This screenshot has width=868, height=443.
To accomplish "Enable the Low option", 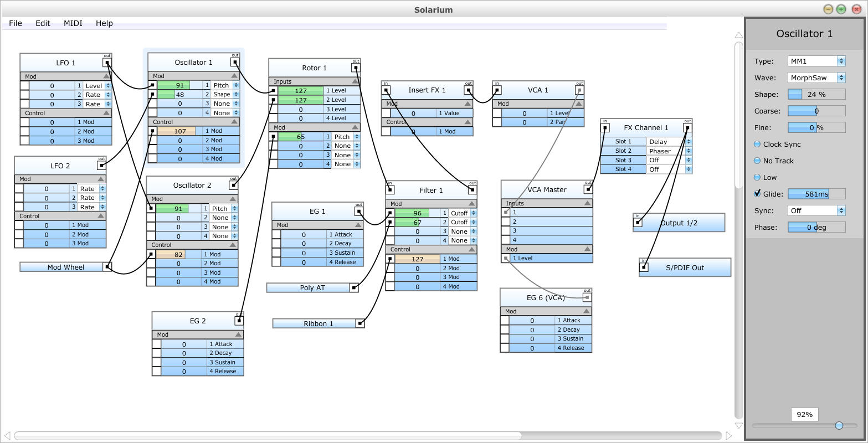I will point(757,177).
